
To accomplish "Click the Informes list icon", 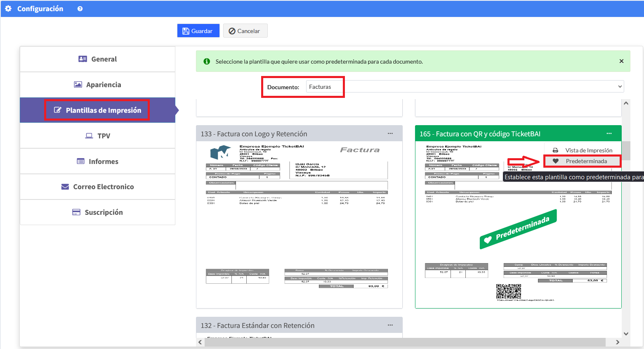I will tap(81, 161).
